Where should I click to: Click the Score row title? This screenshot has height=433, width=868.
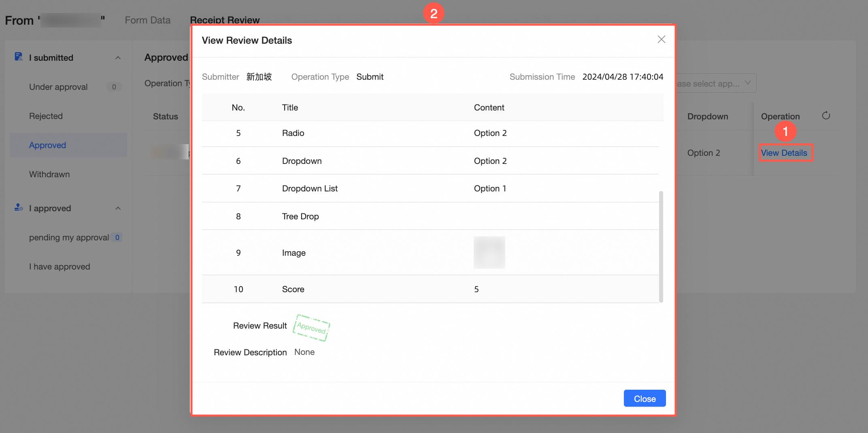293,289
